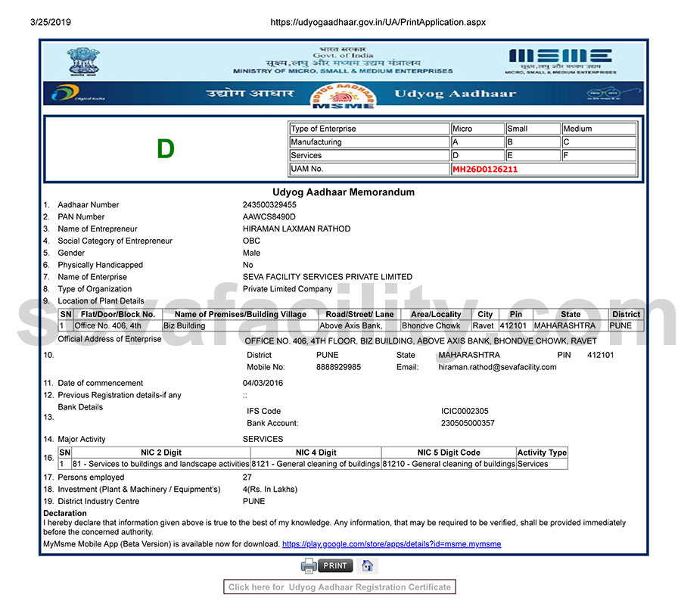Click the Type of Enterprise header cell
681x616 pixels.
(369, 129)
